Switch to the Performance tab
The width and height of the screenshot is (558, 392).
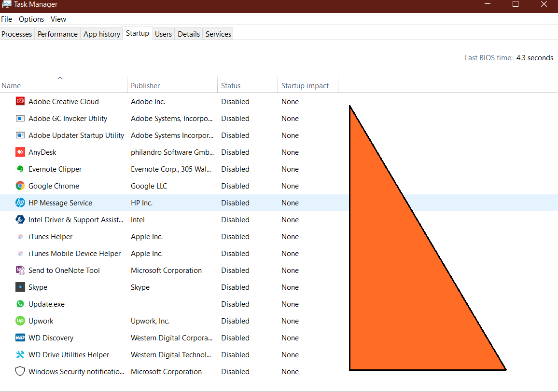click(57, 34)
